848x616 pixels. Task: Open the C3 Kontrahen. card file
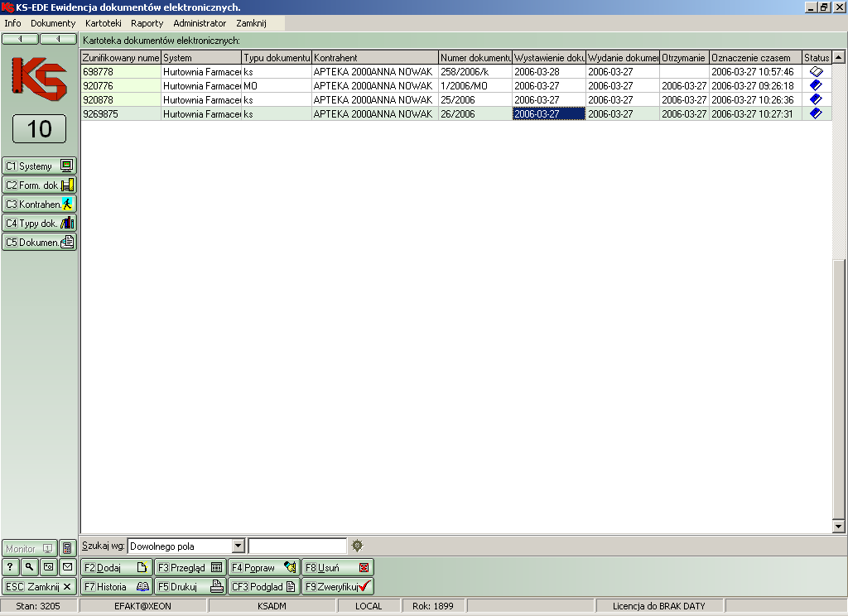39,204
